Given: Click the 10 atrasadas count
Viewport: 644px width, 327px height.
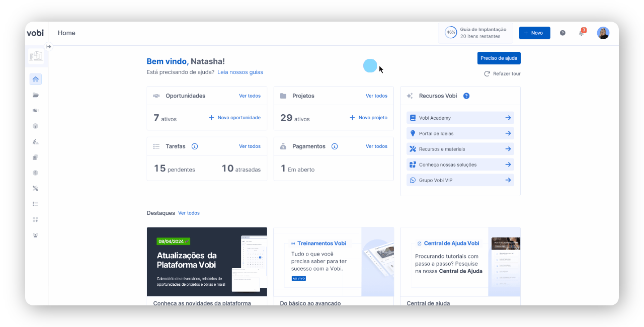Looking at the screenshot, I should [241, 169].
